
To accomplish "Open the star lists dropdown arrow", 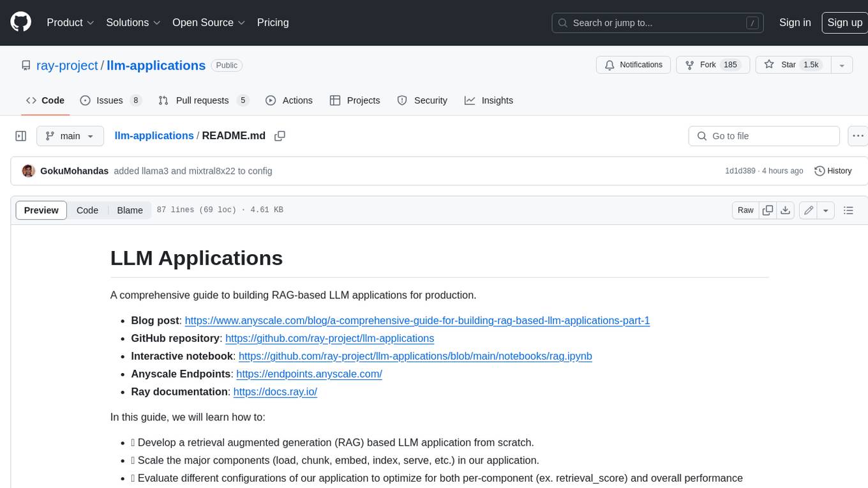I will coord(842,65).
